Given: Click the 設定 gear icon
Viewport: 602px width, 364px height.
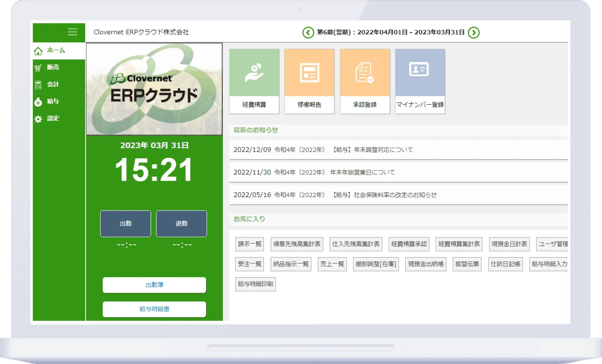Looking at the screenshot, I should coord(38,119).
